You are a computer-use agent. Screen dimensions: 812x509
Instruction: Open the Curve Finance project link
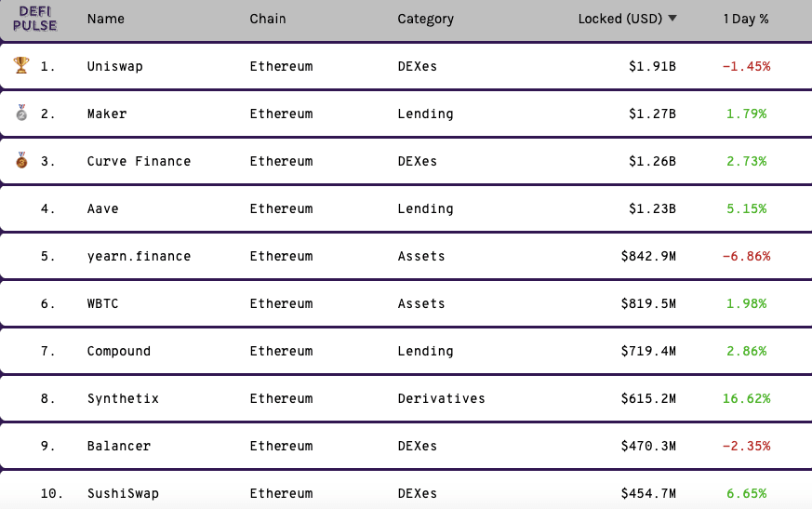pos(139,161)
